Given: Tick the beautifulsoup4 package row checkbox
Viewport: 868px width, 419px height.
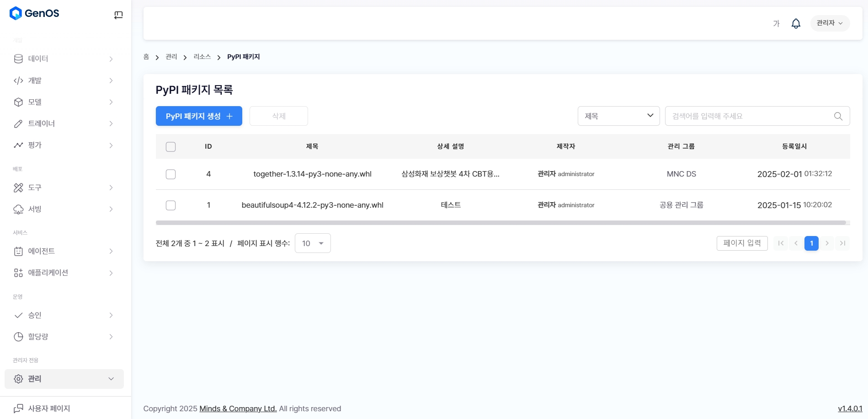Looking at the screenshot, I should 170,205.
